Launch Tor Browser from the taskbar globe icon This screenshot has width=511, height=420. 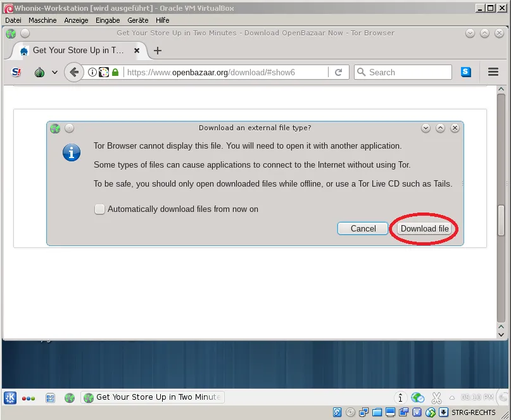70,398
